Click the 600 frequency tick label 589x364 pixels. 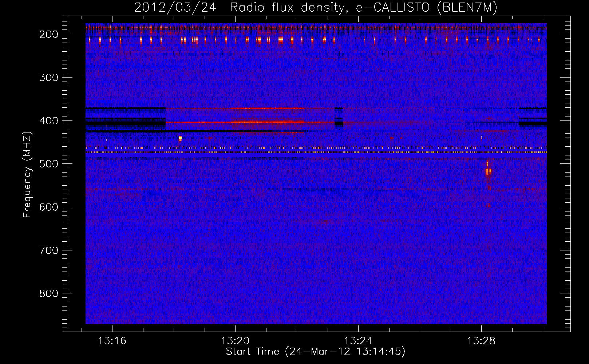pyautogui.click(x=49, y=207)
